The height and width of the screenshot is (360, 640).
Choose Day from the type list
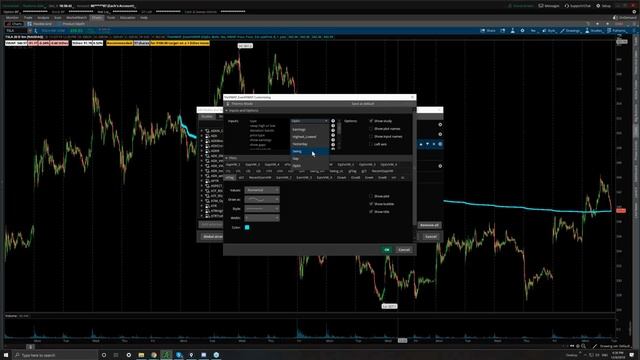click(x=309, y=158)
